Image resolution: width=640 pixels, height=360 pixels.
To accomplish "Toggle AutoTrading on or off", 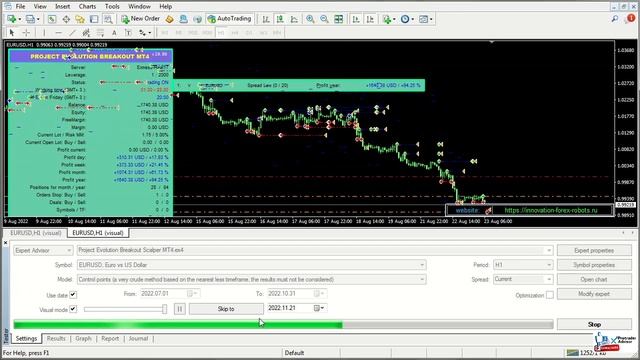I will [x=229, y=19].
